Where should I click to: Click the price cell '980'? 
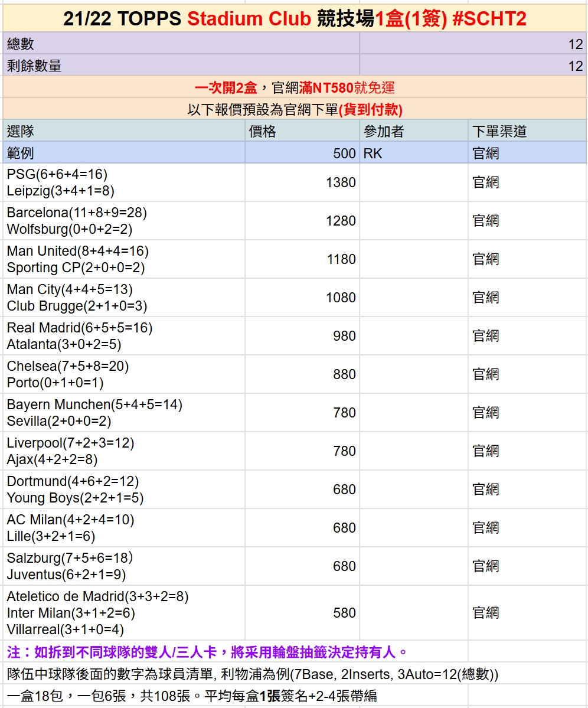302,336
